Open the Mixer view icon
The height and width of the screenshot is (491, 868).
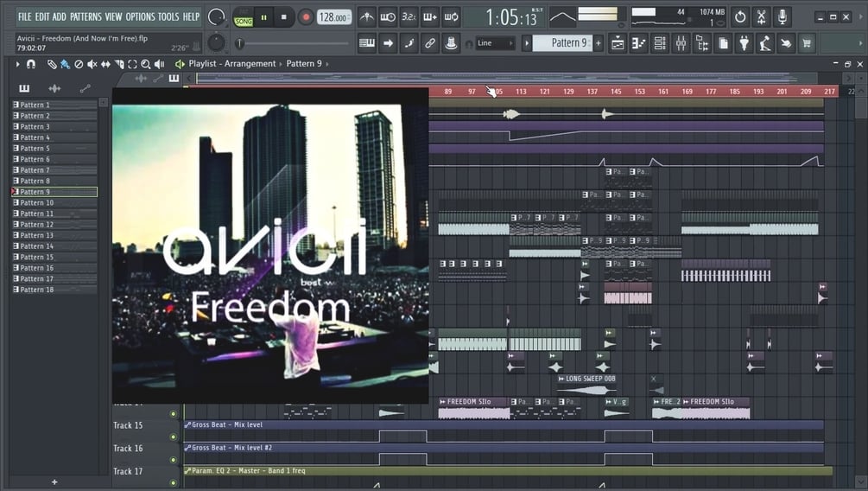[681, 43]
